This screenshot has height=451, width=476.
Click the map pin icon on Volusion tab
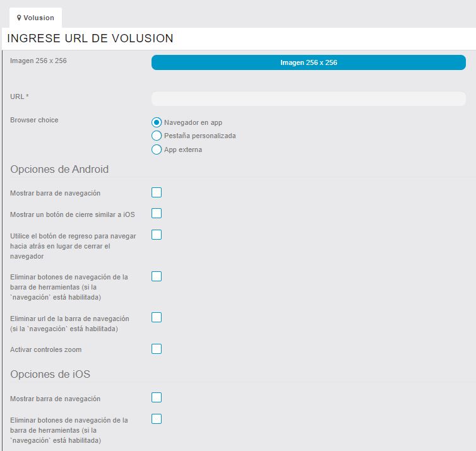point(19,18)
